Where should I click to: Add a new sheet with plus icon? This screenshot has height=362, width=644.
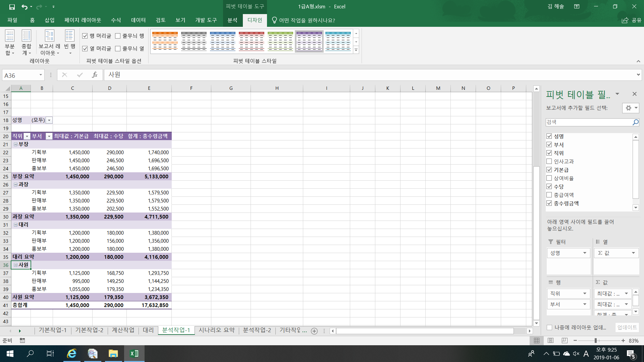[314, 331]
